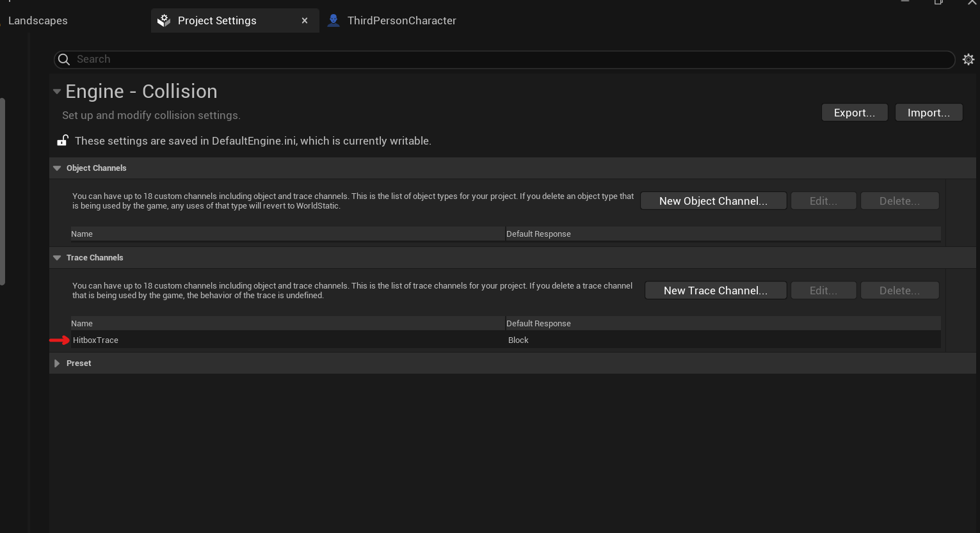Switch to the ThirdPersonCharacter tab
The image size is (980, 533).
click(401, 20)
